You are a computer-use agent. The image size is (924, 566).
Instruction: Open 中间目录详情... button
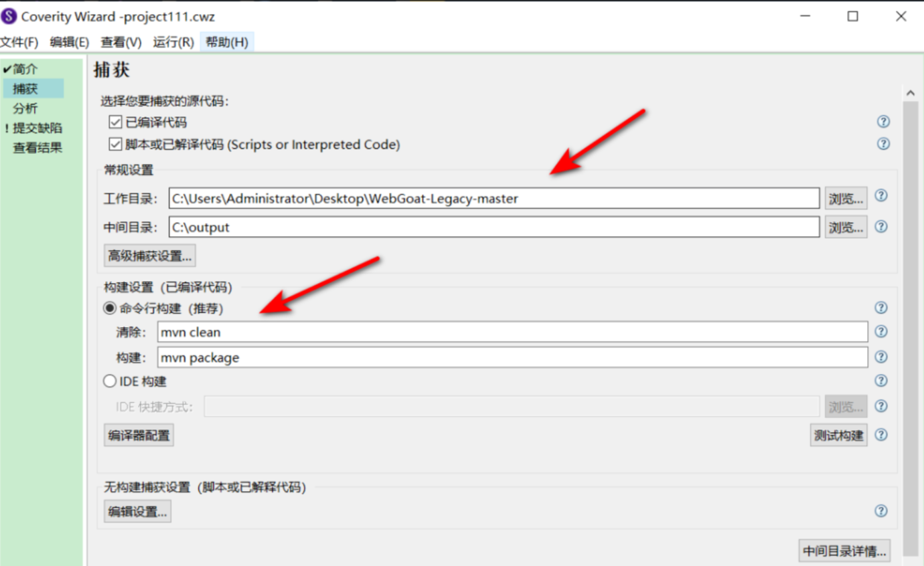(x=845, y=551)
